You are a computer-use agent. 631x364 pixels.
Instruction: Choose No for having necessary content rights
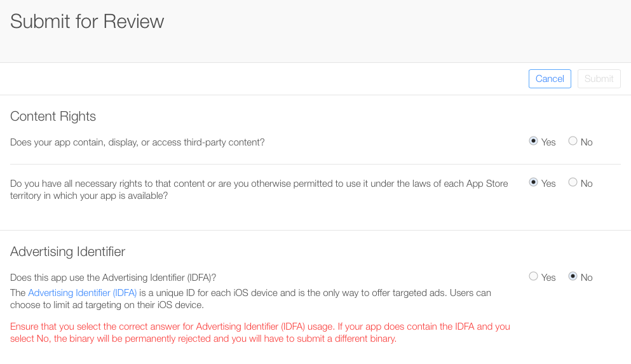[573, 182]
